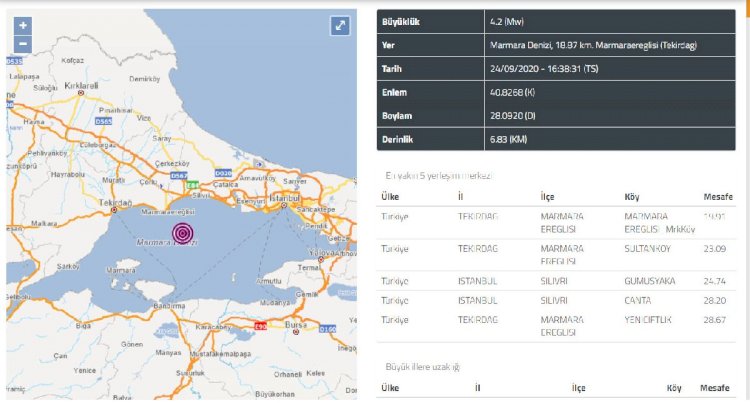Select latitude value 40.8268 (K)
Image resolution: width=750 pixels, height=403 pixels.
(512, 92)
